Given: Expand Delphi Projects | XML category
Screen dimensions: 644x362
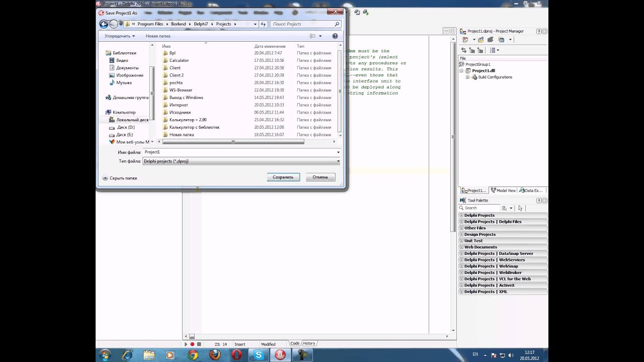Looking at the screenshot, I should click(461, 292).
